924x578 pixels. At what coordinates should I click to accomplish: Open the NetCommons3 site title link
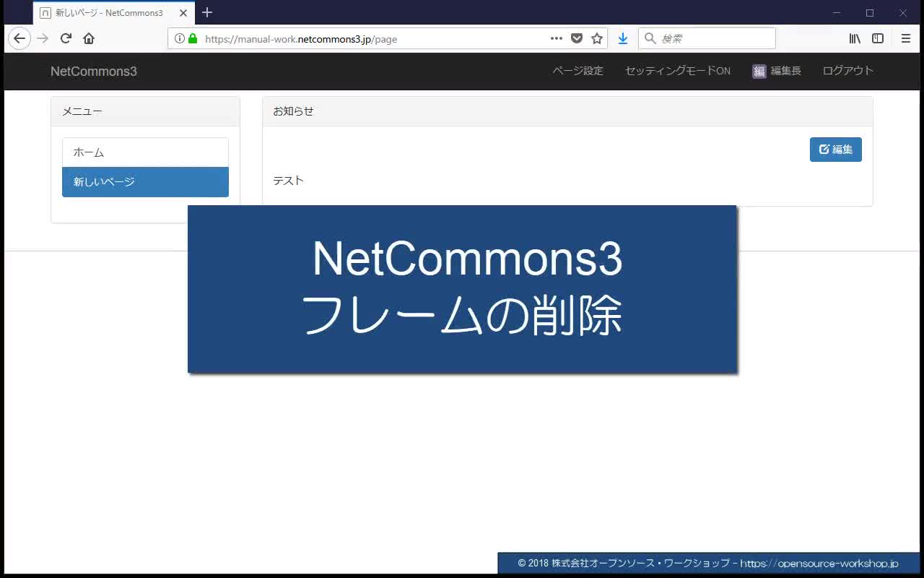click(94, 71)
